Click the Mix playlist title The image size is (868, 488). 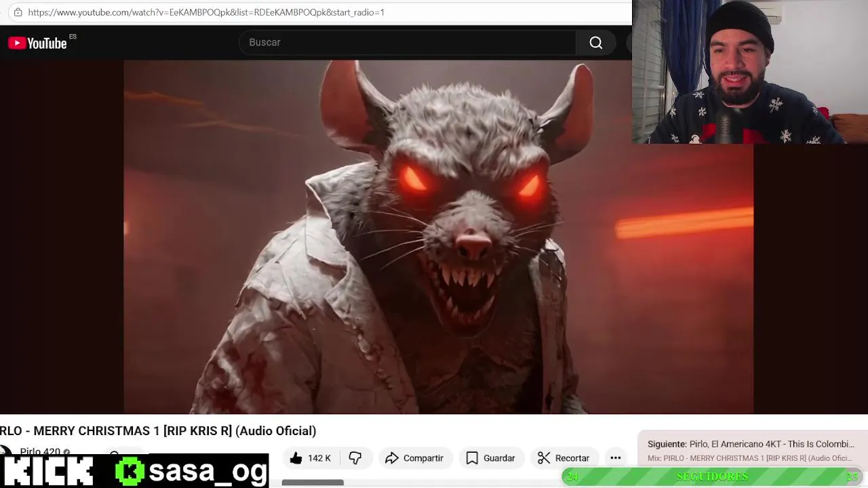749,458
